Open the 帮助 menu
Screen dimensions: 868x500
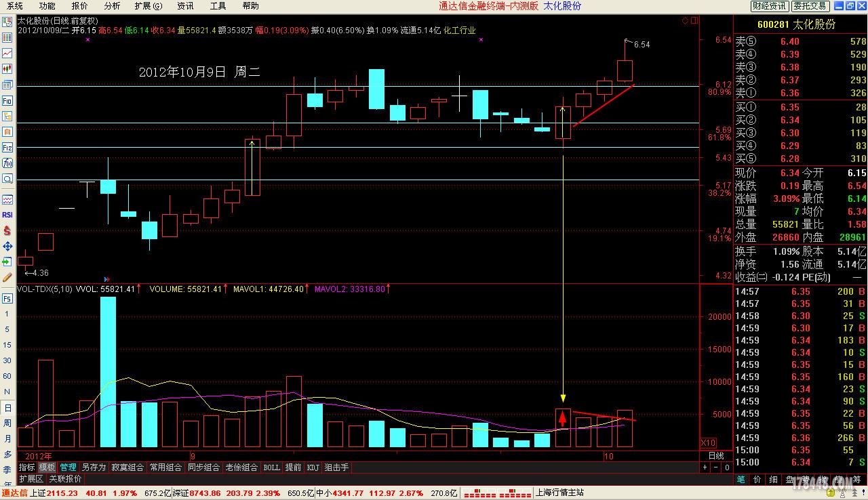[250, 6]
